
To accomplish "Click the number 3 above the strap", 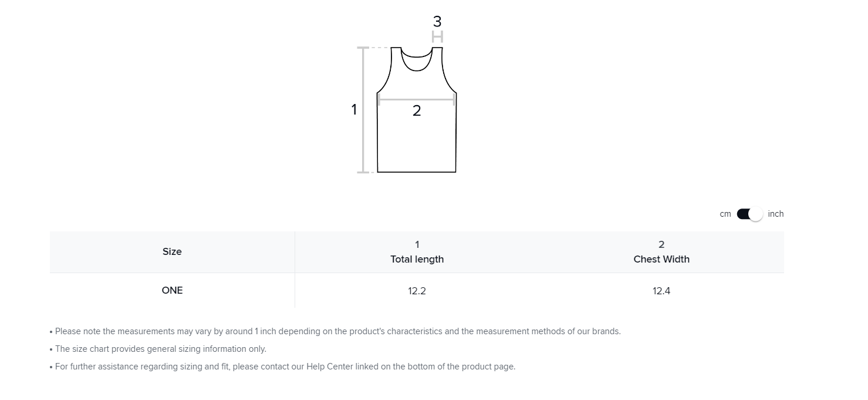I will (437, 22).
